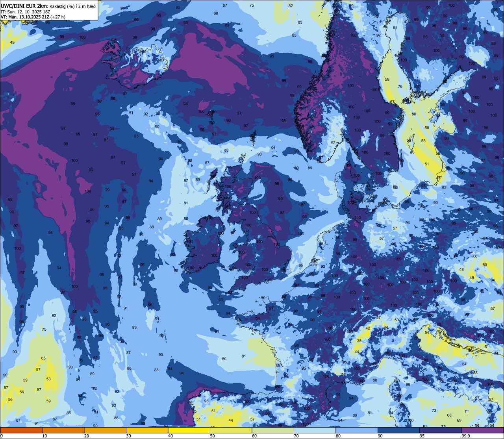The height and width of the screenshot is (439, 504).
Task: Click the map value 73
Action: 434,411
